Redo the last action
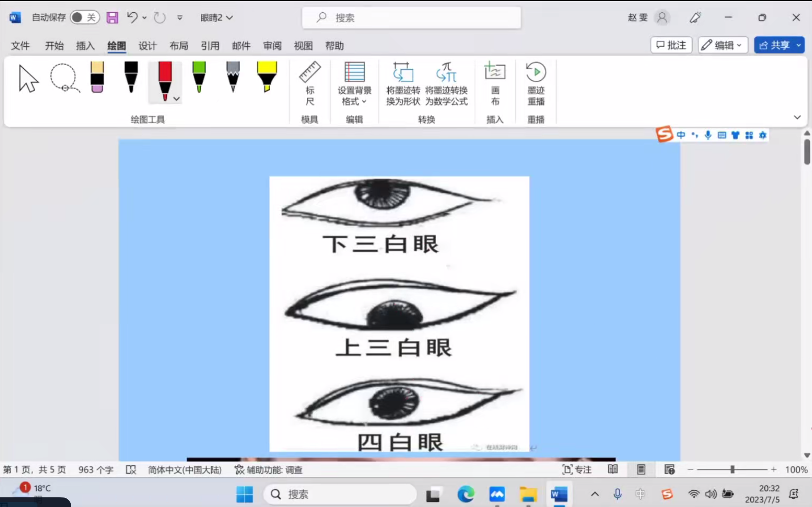Viewport: 812px width, 507px height. coord(160,18)
